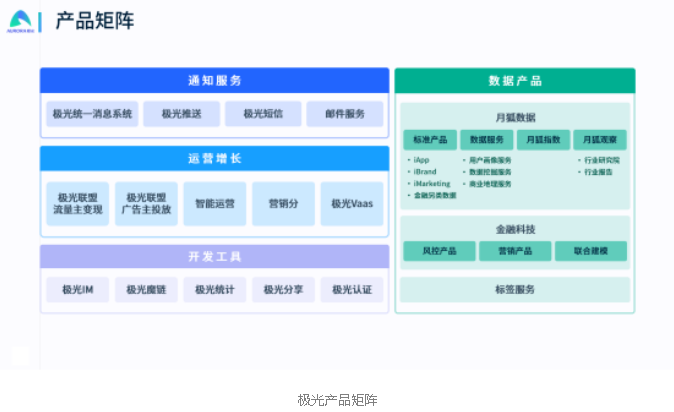Select the 极光统计 box
Screen dimensions: 674x412
215,290
